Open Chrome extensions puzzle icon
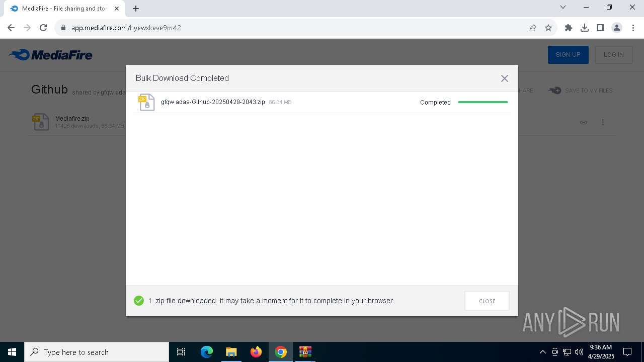644x362 pixels. click(569, 28)
